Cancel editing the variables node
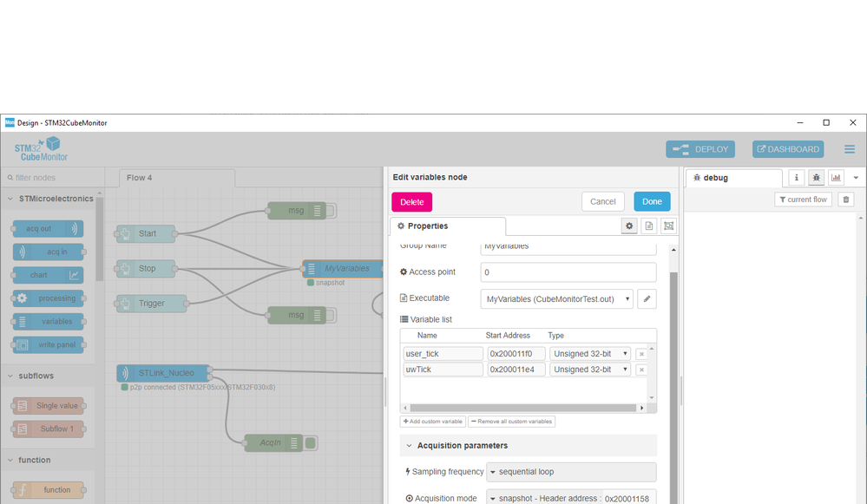867x504 pixels. click(602, 202)
